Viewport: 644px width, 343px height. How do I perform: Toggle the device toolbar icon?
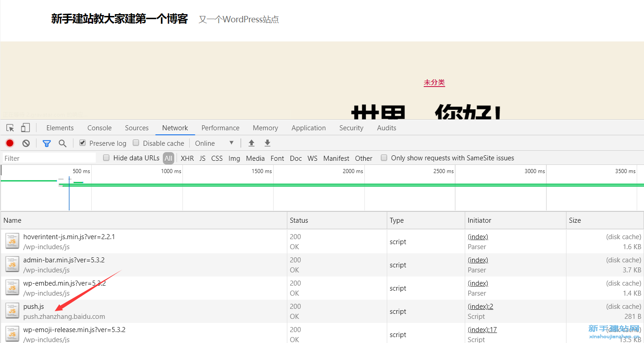(26, 128)
